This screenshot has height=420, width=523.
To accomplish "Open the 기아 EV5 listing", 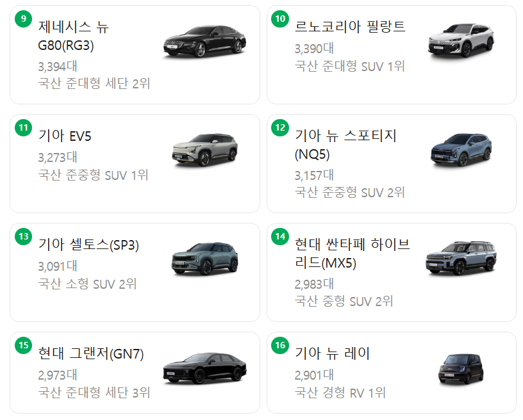I will pos(64,135).
